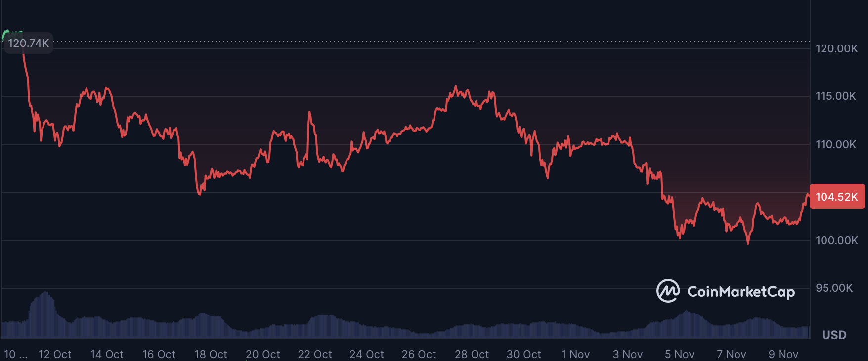Click the USD currency label

(x=834, y=335)
